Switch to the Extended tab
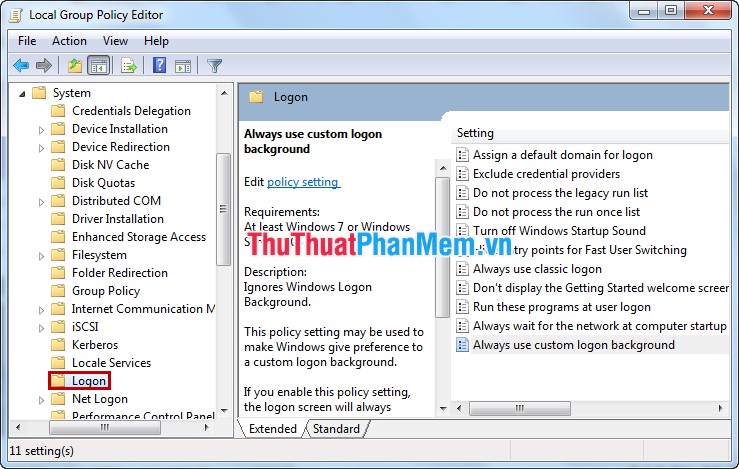Viewport: 739px width, 469px height. click(x=272, y=429)
